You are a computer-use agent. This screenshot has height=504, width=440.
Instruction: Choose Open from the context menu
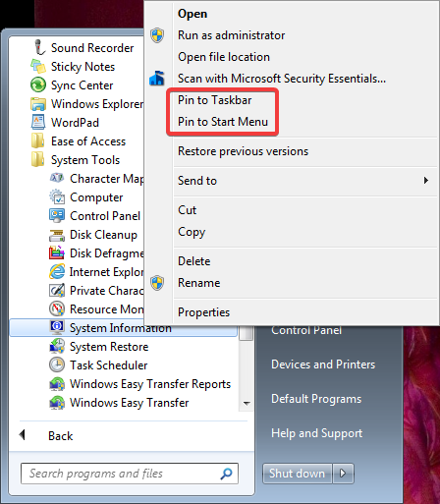(192, 14)
